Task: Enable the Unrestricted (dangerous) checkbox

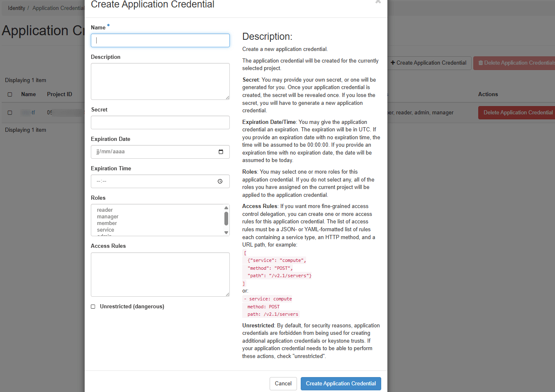Action: pos(93,307)
